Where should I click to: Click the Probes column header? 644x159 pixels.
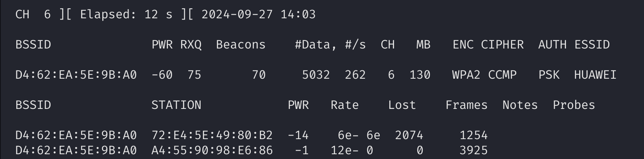click(x=574, y=105)
